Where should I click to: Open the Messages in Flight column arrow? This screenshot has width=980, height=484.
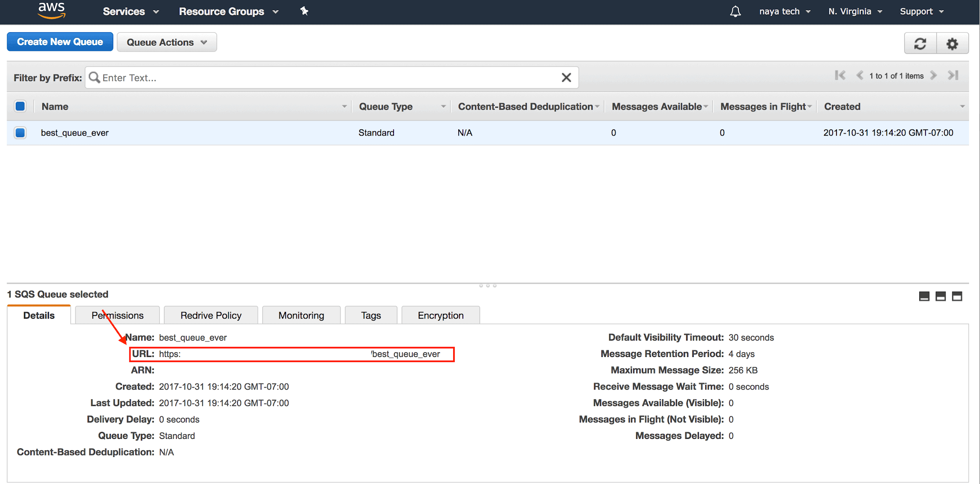(809, 107)
